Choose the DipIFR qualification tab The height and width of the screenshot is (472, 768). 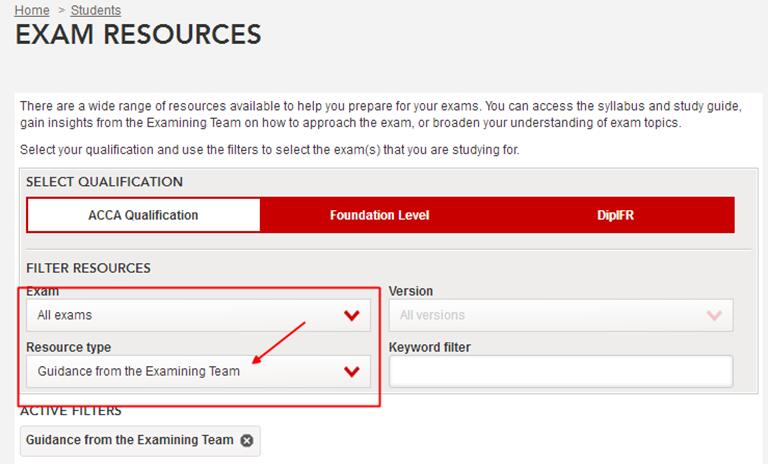click(x=616, y=215)
